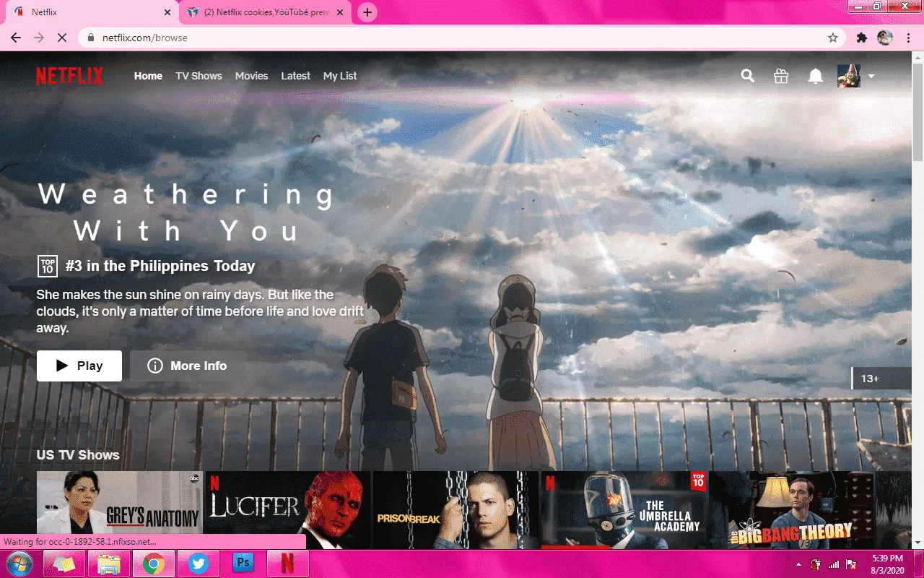924x578 pixels.
Task: Open The Umbrella Academy thumbnail
Action: click(x=624, y=510)
